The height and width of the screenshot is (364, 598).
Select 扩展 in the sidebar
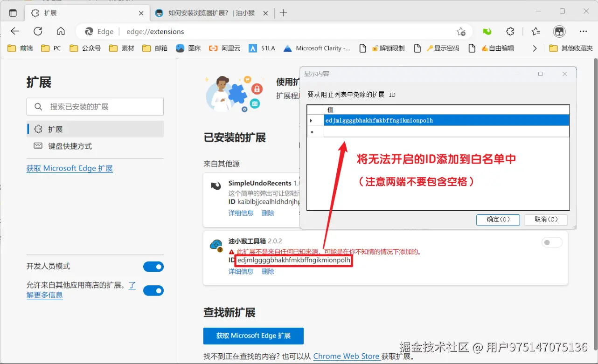point(95,129)
